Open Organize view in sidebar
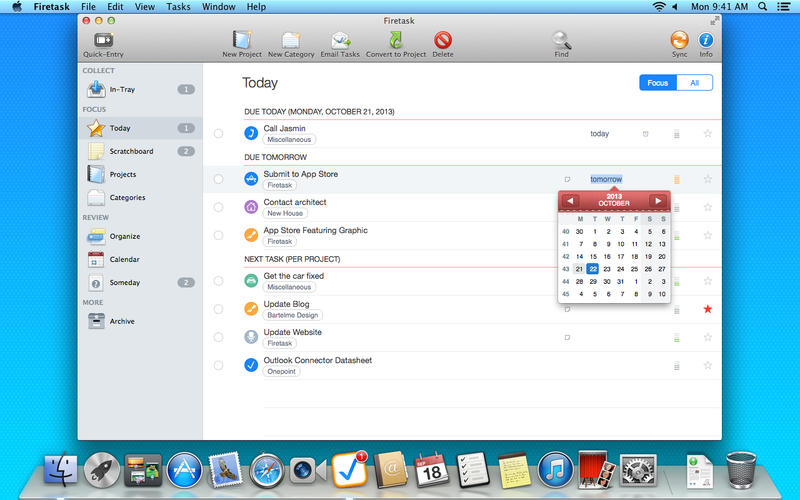The image size is (800, 500). (x=140, y=236)
